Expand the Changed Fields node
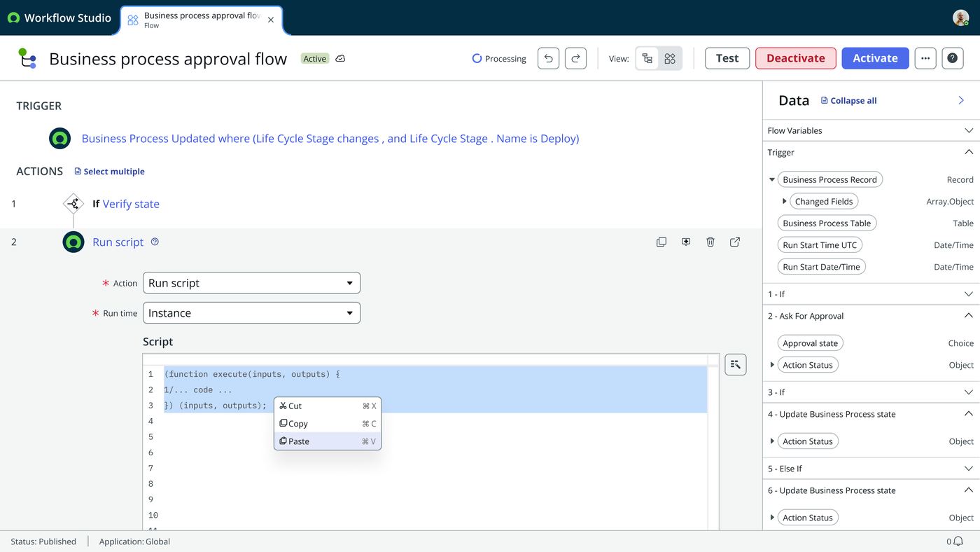 785,202
